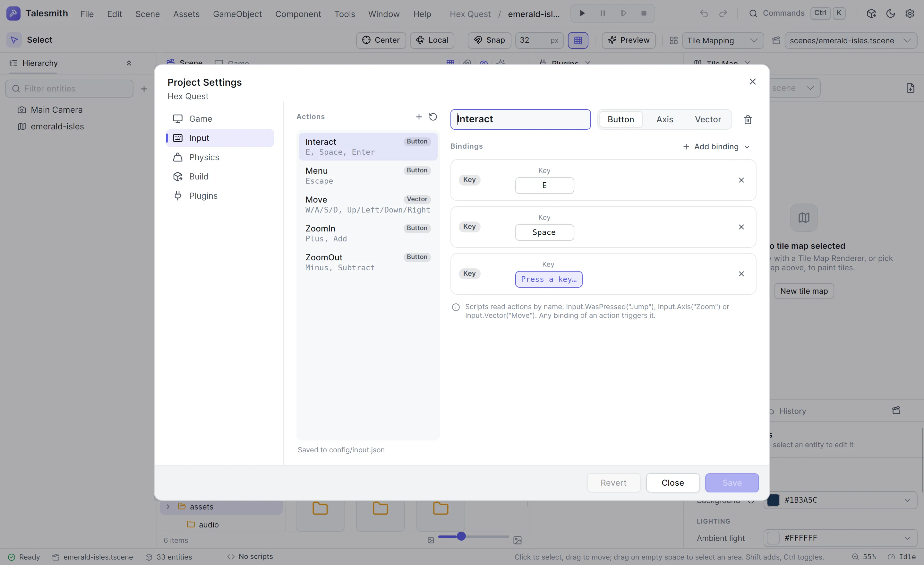Image resolution: width=924 pixels, height=565 pixels.
Task: Remove the Press a key binding
Action: point(741,274)
